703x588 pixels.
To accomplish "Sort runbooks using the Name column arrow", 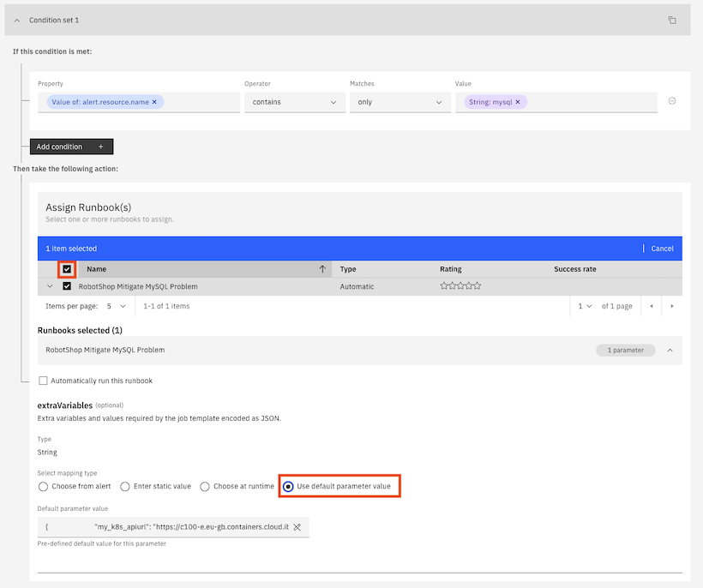I will point(322,269).
